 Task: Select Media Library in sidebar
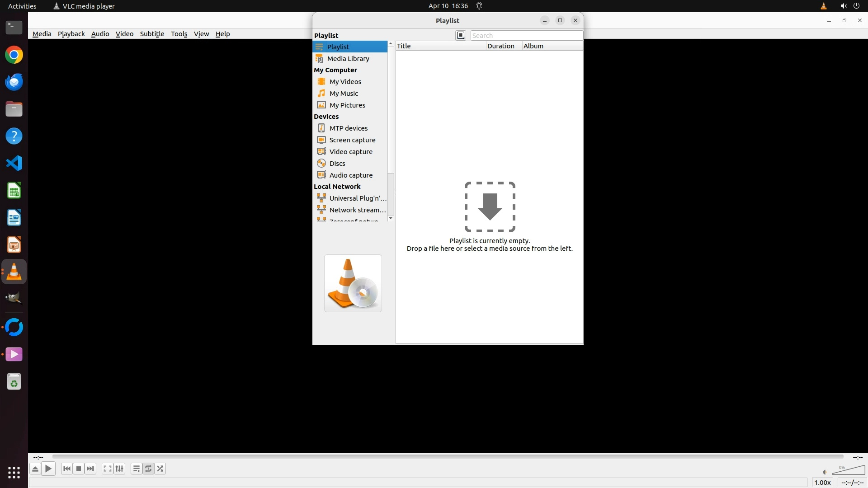pos(348,59)
